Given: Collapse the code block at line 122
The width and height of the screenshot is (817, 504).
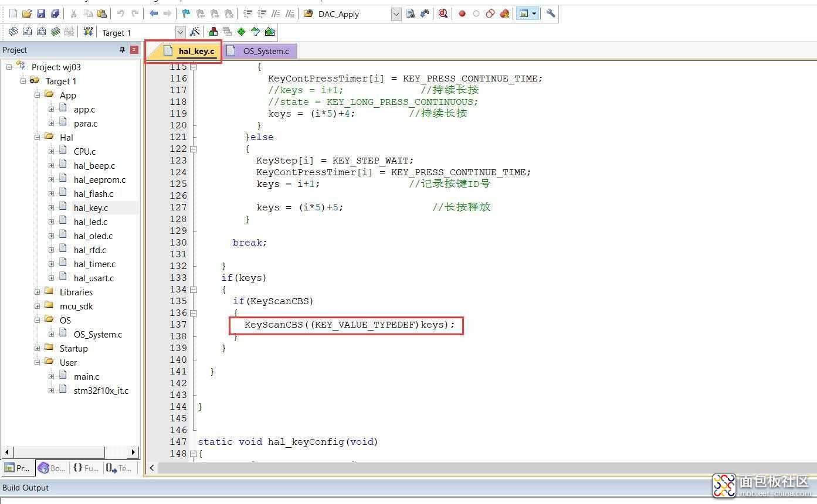Looking at the screenshot, I should 193,149.
